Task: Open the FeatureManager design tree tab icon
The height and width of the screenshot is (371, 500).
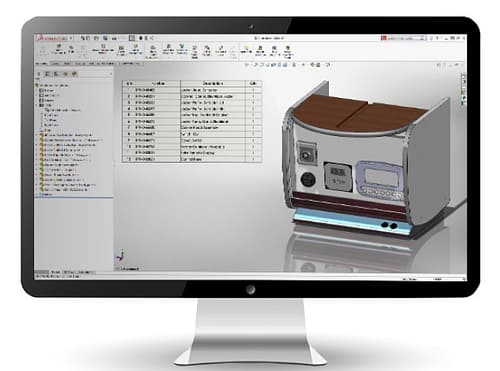Action: [38, 74]
